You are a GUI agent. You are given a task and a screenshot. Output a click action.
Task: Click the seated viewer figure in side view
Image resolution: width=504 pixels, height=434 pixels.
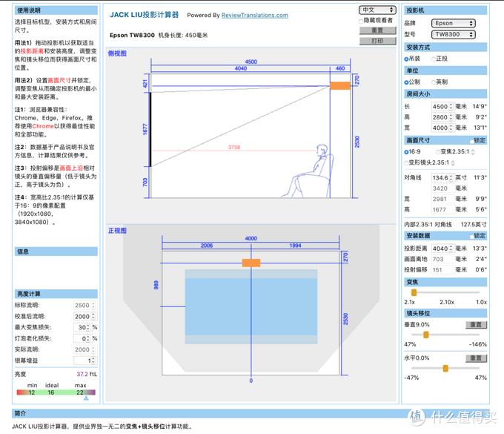[x=308, y=171]
